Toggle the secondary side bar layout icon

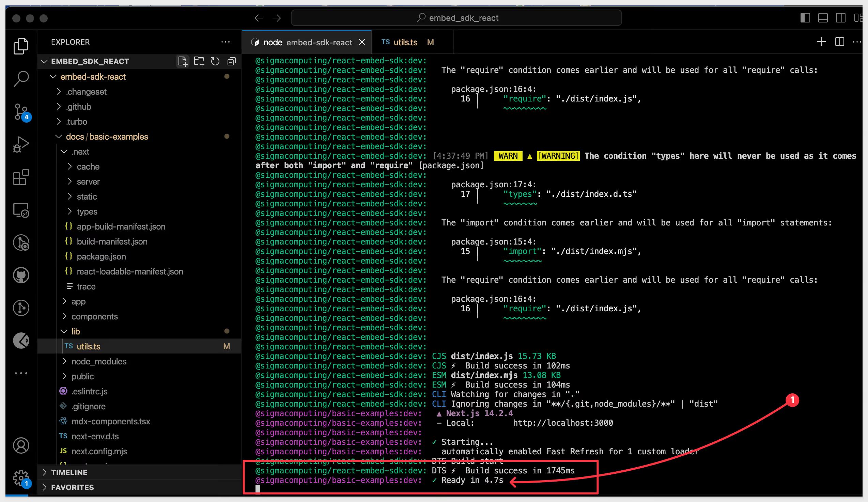841,18
